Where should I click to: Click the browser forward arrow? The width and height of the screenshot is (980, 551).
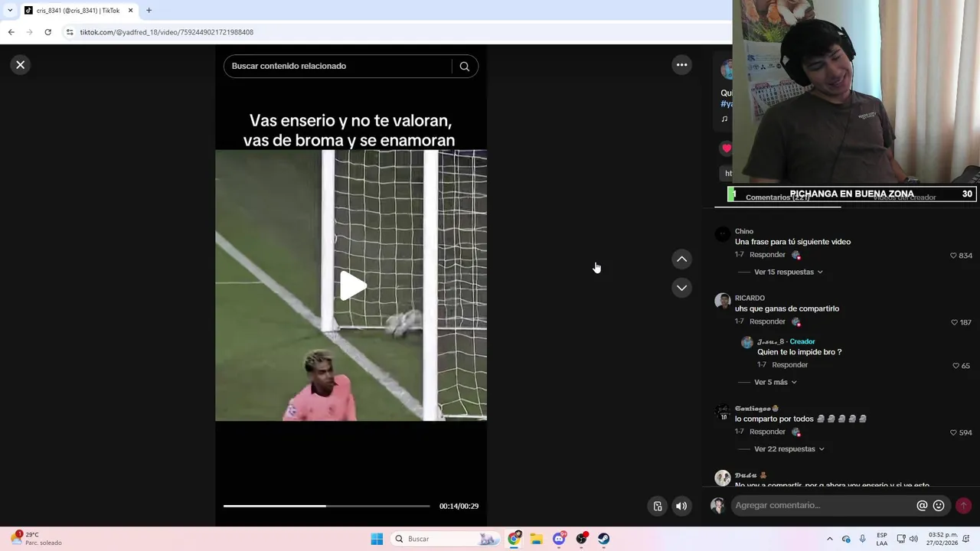coord(29,32)
